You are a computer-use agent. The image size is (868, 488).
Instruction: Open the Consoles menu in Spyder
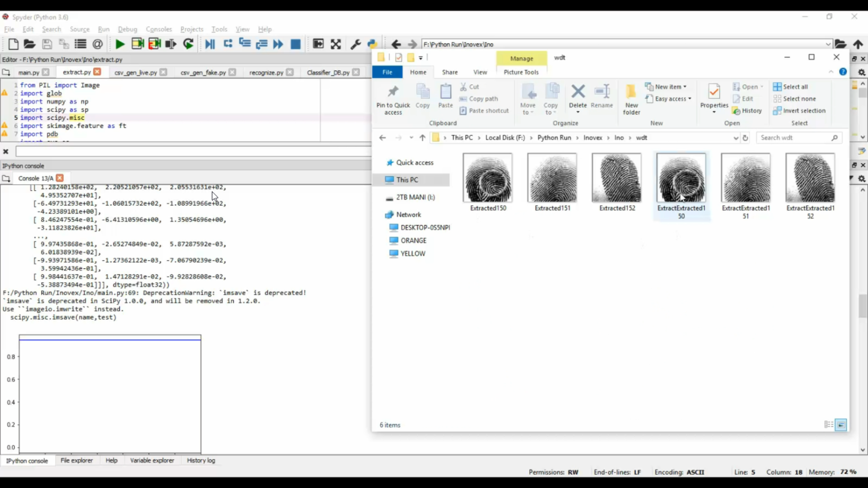point(159,29)
